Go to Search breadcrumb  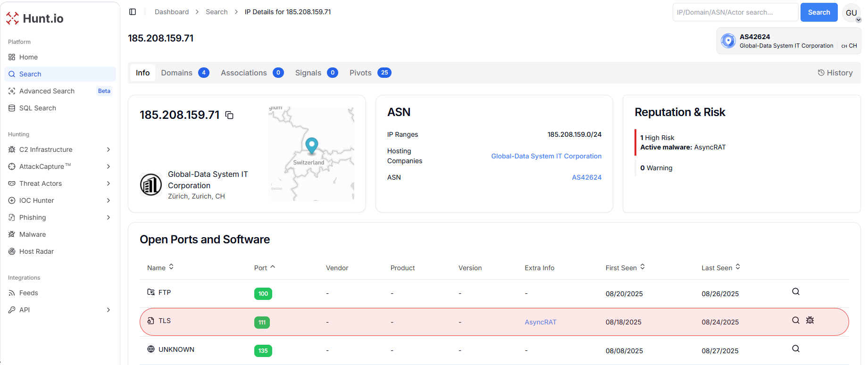click(217, 12)
